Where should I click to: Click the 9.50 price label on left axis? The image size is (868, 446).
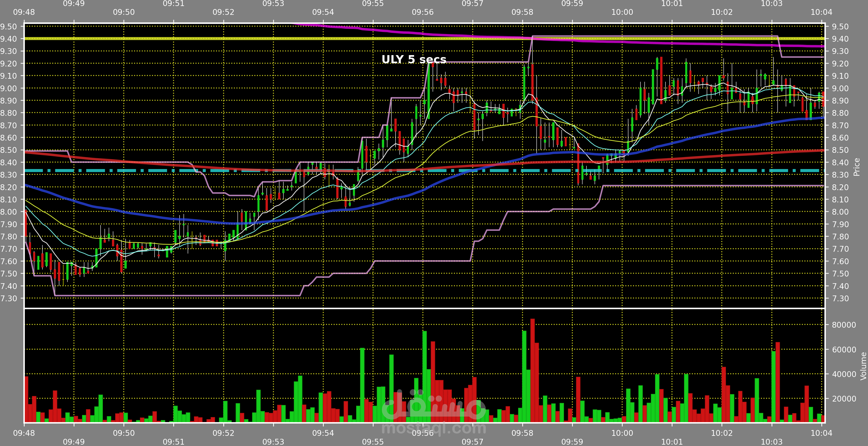8,27
